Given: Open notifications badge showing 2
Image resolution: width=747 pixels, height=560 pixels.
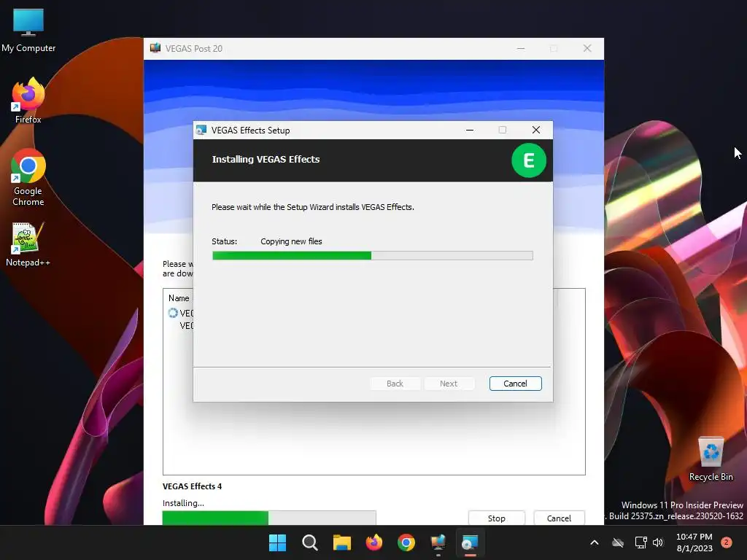Looking at the screenshot, I should coord(726,542).
